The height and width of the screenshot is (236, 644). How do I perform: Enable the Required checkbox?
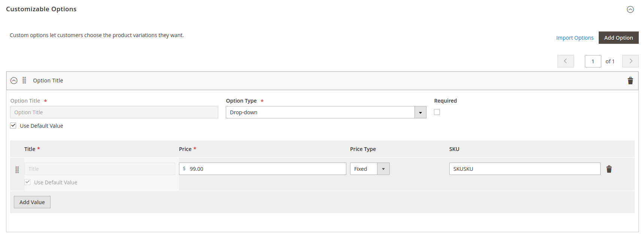point(437,112)
